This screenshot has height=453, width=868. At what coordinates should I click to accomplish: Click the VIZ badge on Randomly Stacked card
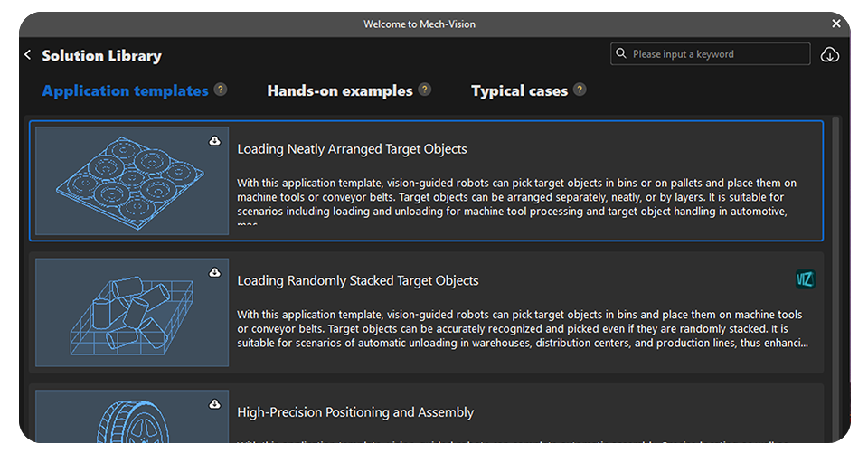(805, 279)
